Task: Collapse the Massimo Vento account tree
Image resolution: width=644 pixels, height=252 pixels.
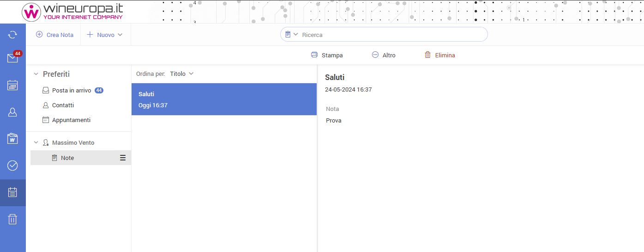Action: click(x=36, y=143)
